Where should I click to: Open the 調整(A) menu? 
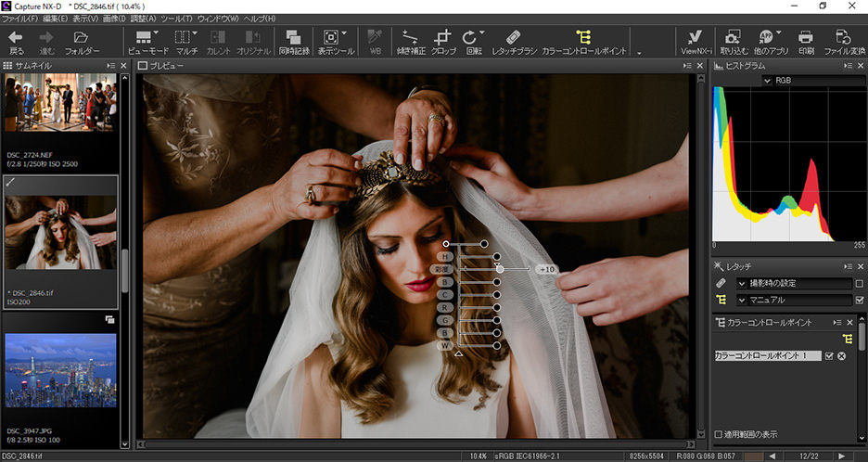pyautogui.click(x=144, y=19)
